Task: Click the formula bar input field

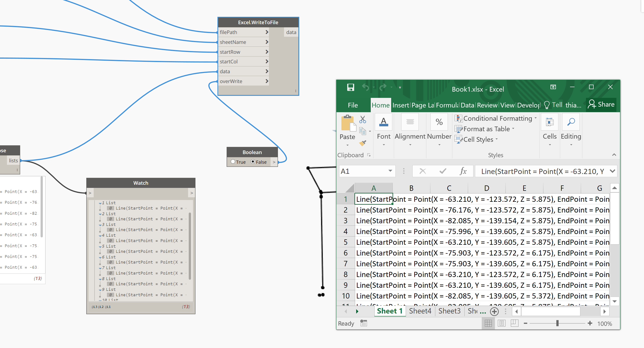Action: [x=542, y=171]
